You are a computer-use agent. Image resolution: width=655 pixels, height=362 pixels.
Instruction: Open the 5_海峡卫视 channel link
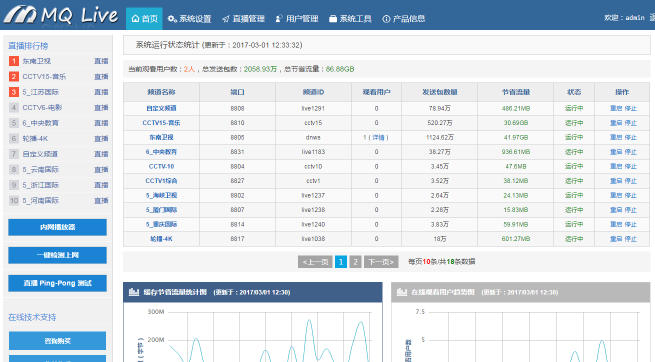click(x=161, y=195)
